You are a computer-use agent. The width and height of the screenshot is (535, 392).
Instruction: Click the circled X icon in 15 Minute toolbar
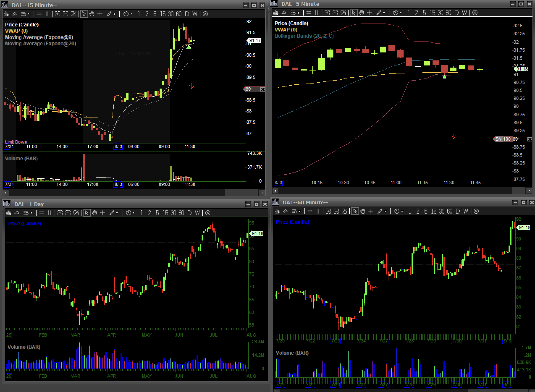206,14
